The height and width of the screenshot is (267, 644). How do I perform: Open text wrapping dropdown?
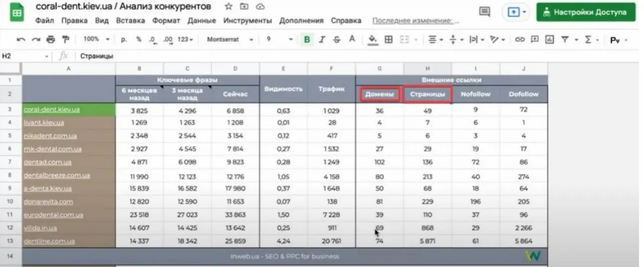[476, 39]
